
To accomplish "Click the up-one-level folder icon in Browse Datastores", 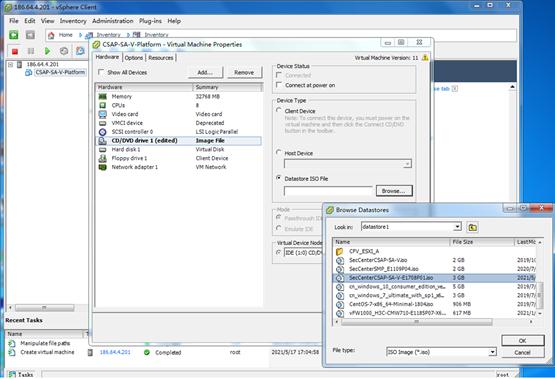I will coord(473,227).
